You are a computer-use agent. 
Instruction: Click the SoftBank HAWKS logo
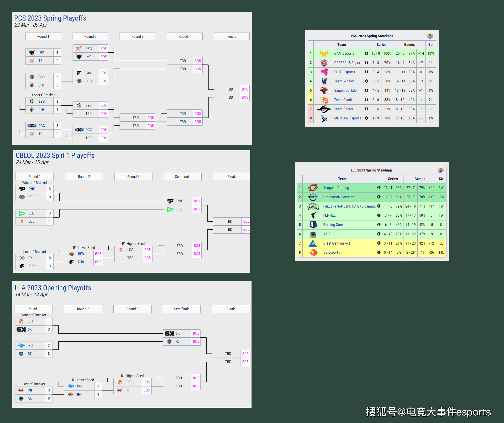point(313,206)
